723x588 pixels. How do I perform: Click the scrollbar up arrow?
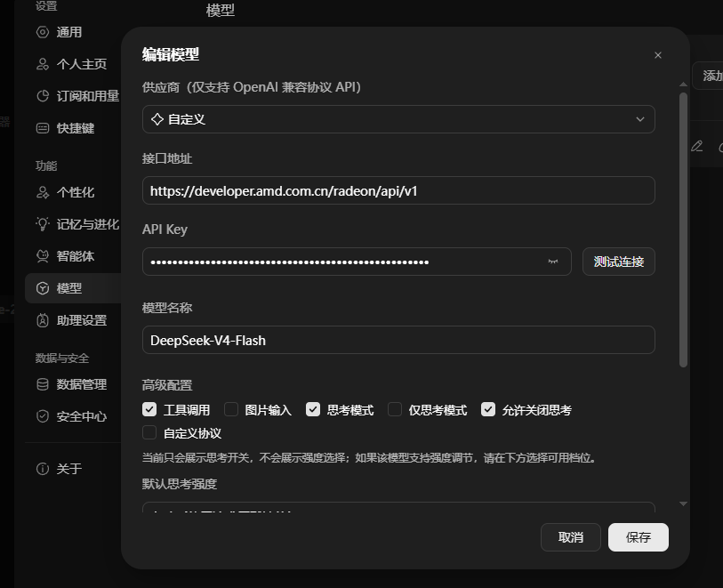pos(683,85)
